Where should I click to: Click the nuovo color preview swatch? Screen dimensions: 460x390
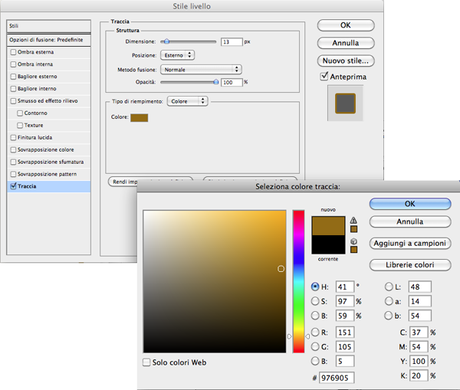tap(328, 226)
